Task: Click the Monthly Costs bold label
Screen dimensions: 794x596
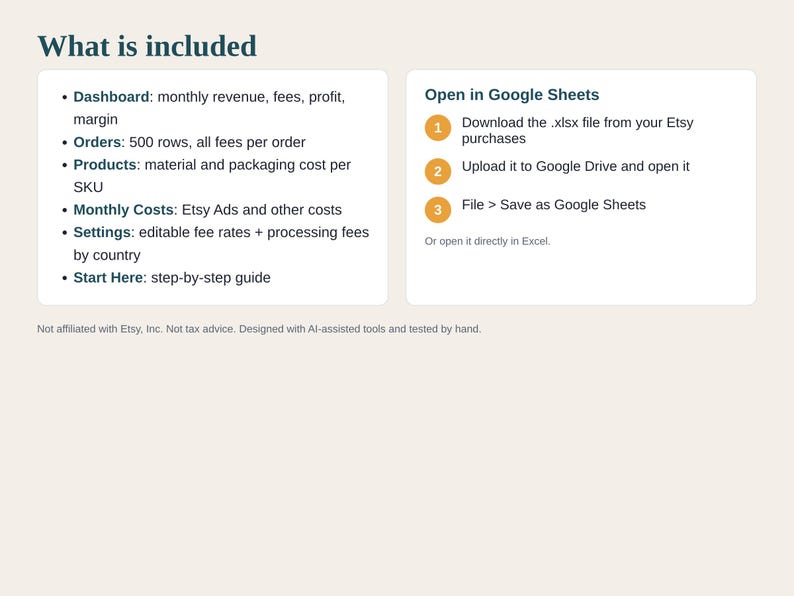Action: click(x=124, y=210)
